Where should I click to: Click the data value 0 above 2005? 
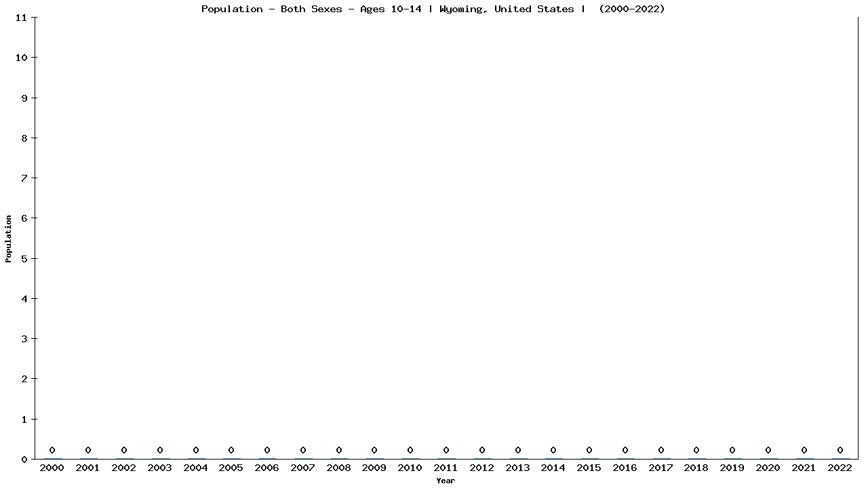click(231, 450)
